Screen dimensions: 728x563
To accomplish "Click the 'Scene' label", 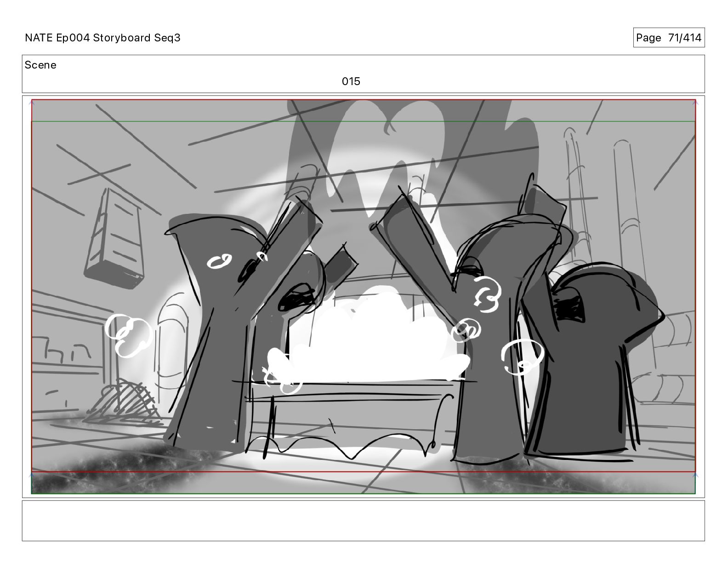I will (40, 65).
